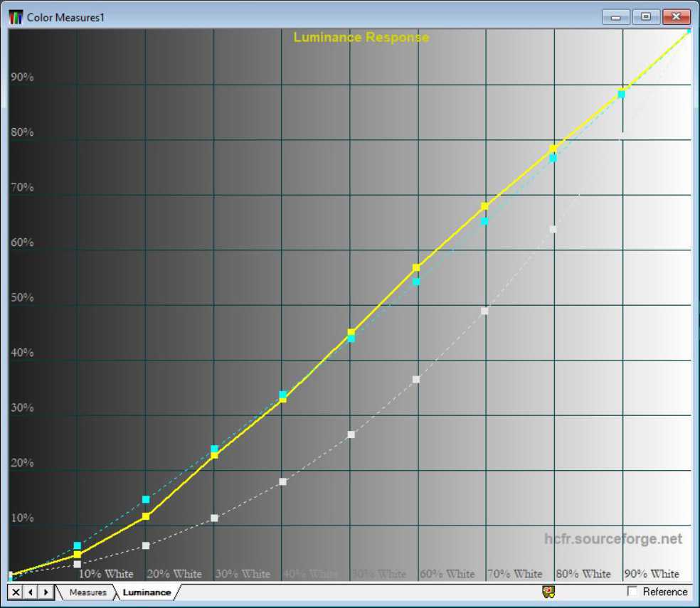Click the Color Measures app icon in title bar
Screen dimensions: 700x608
[16, 17]
